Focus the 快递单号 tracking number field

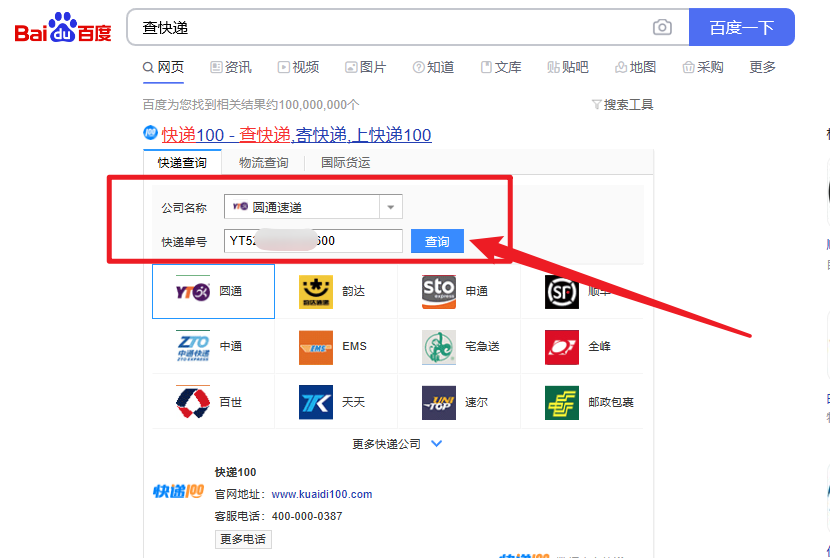313,241
